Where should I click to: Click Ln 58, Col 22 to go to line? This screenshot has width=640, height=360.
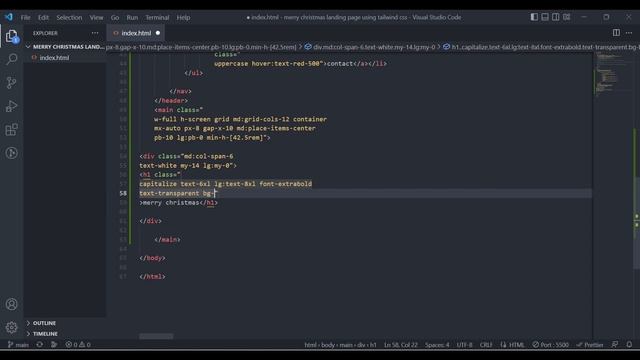pos(400,345)
